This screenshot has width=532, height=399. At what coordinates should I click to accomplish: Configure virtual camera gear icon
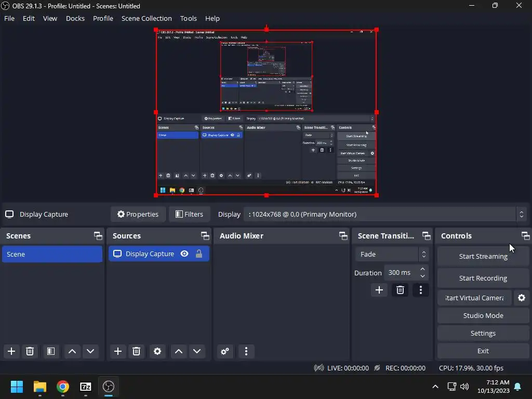pyautogui.click(x=522, y=298)
